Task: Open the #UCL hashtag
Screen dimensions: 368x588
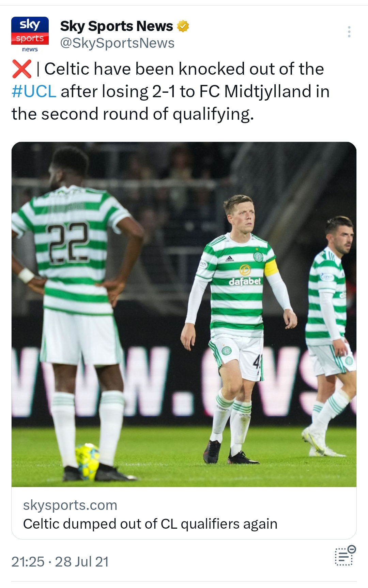Action: coord(34,91)
